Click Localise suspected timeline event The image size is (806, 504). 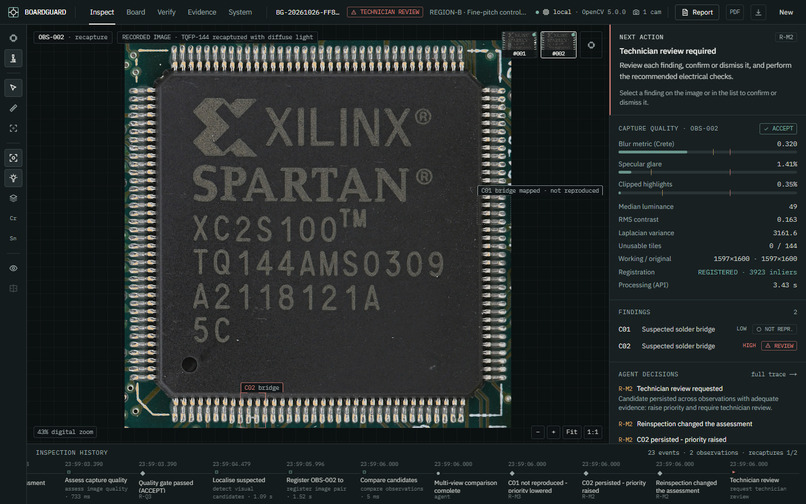click(x=240, y=480)
